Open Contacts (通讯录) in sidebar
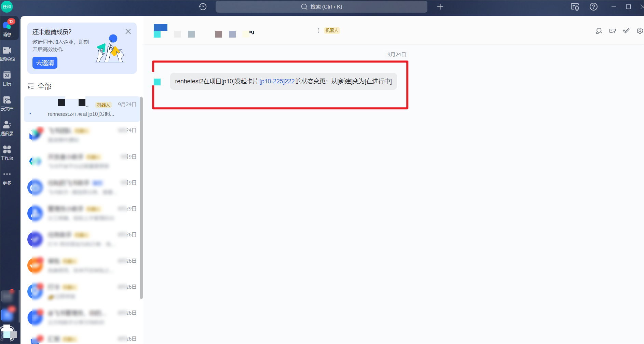Image resolution: width=644 pixels, height=344 pixels. pos(7,128)
